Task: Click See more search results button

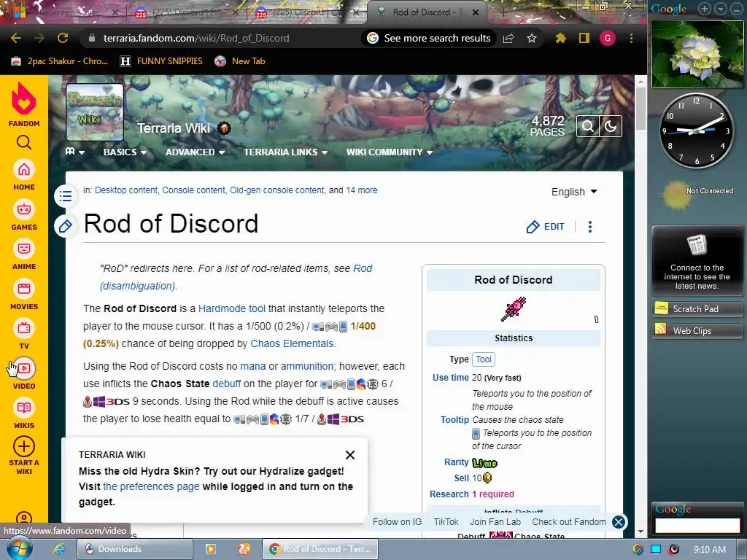Action: point(429,38)
